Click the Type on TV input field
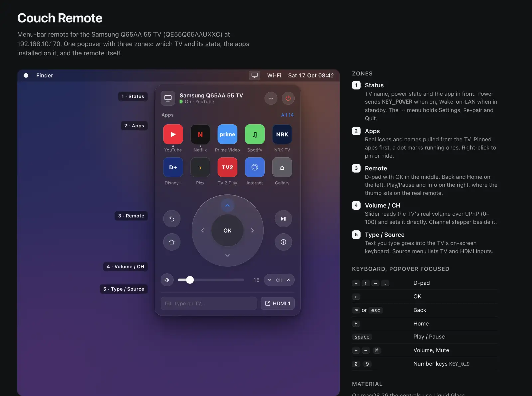The width and height of the screenshot is (532, 396). [x=209, y=303]
